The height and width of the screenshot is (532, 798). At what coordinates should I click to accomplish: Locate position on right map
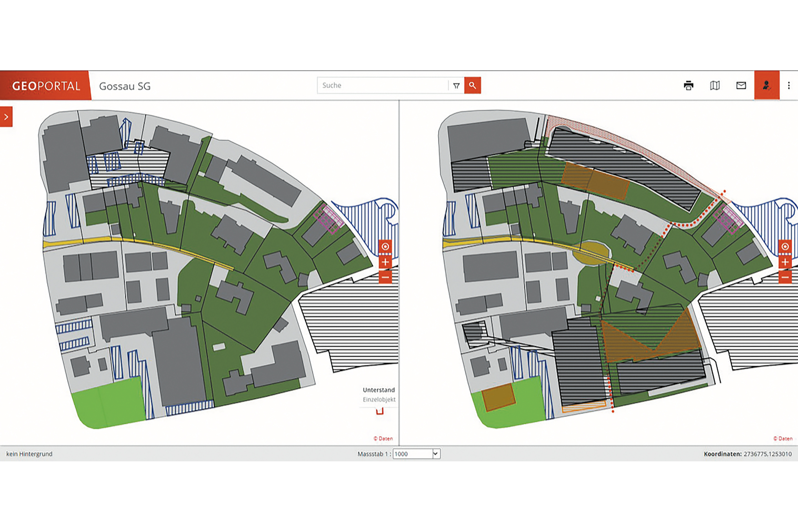click(x=785, y=247)
